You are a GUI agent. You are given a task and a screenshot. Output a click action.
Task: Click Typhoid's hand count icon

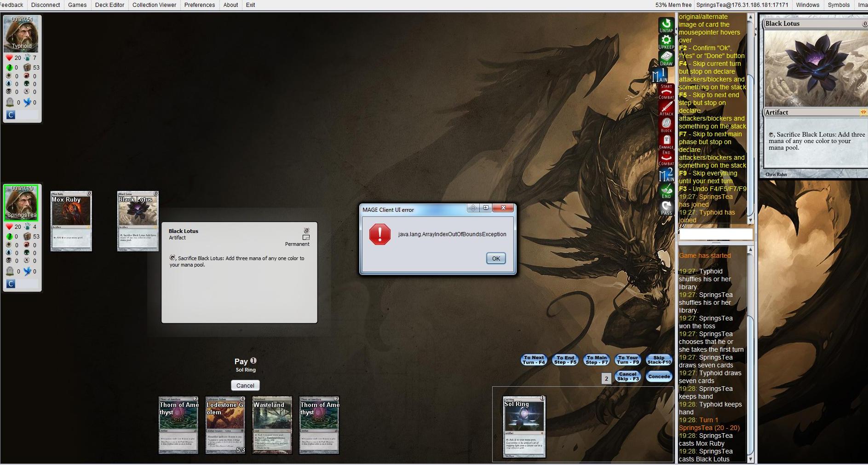[x=28, y=58]
